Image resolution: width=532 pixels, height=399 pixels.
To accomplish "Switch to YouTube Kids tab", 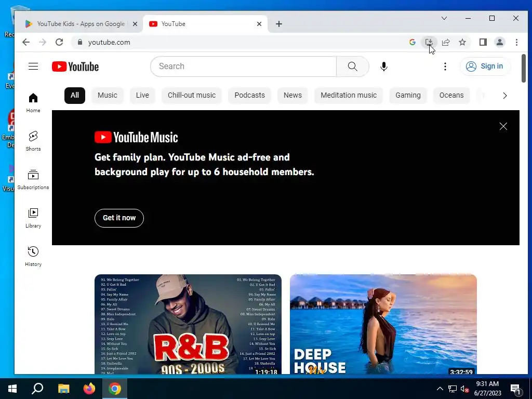I will [x=81, y=24].
